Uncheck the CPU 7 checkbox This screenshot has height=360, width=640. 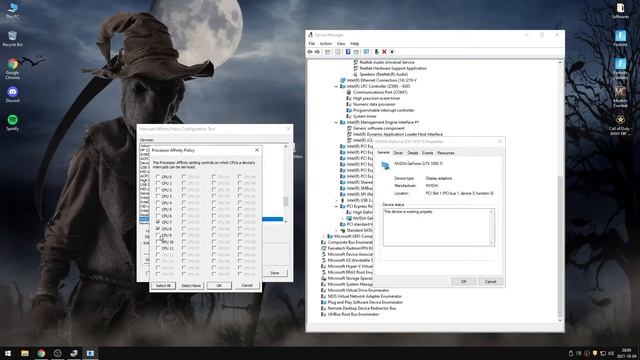click(x=158, y=222)
